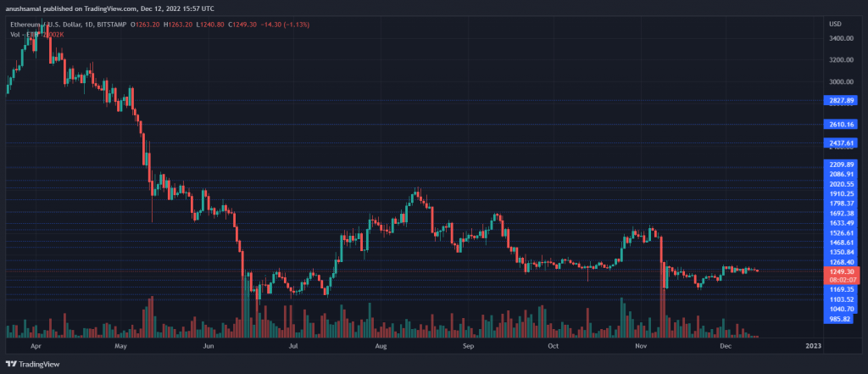
Task: Click the 2209.89 price level label
Action: (x=842, y=164)
